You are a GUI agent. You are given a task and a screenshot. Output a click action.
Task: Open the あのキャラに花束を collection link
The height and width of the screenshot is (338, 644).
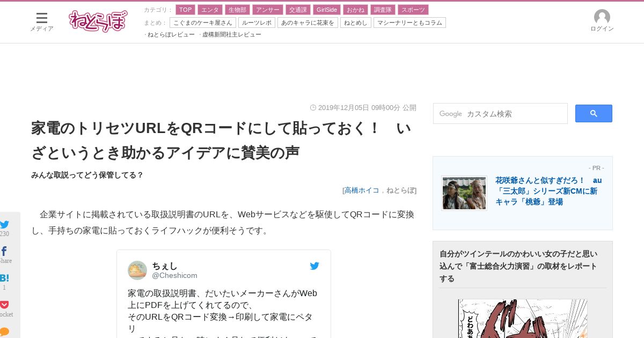308,23
